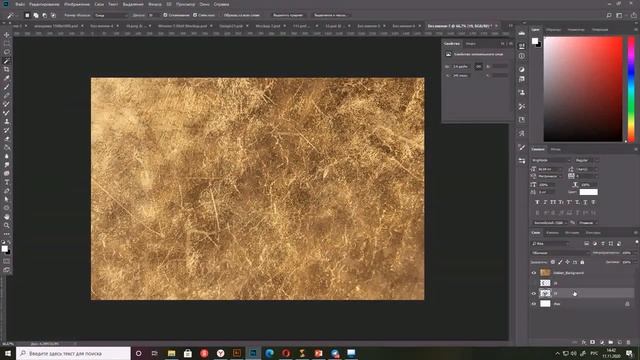This screenshot has width=640, height=360.
Task: Toggle the Contiguous (Смеж.пикс) checkbox
Action: coord(195,15)
